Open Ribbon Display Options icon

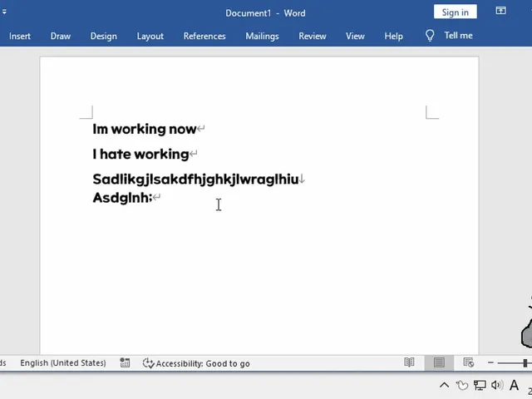pos(500,11)
